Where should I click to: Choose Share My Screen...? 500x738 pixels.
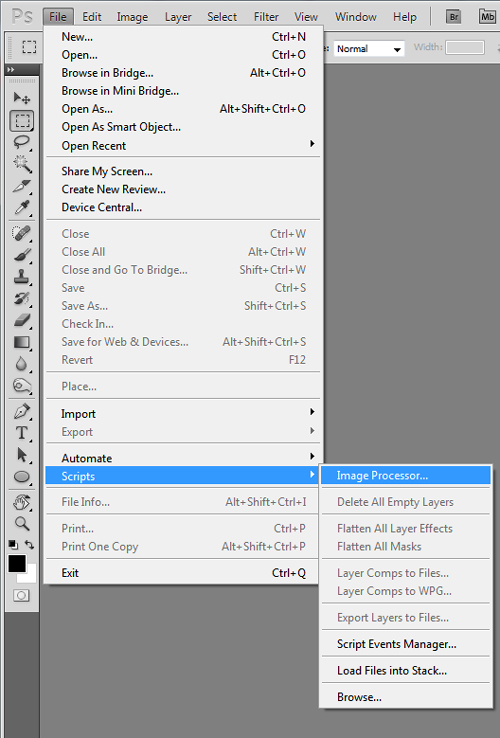(183, 171)
